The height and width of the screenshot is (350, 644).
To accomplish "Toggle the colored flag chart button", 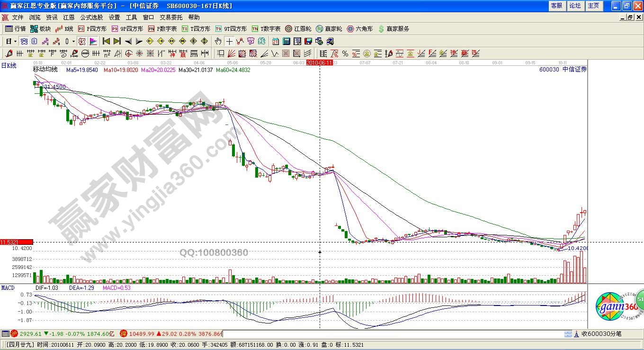I will (93, 41).
